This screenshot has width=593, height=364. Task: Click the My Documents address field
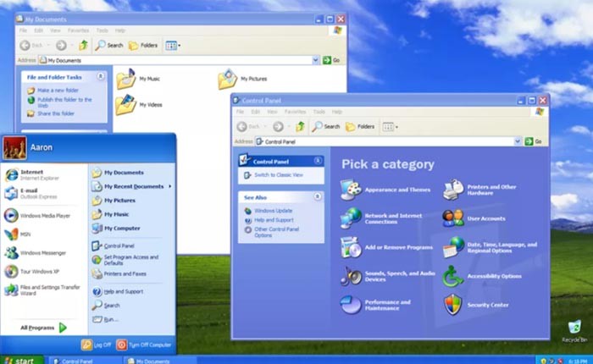coord(178,60)
